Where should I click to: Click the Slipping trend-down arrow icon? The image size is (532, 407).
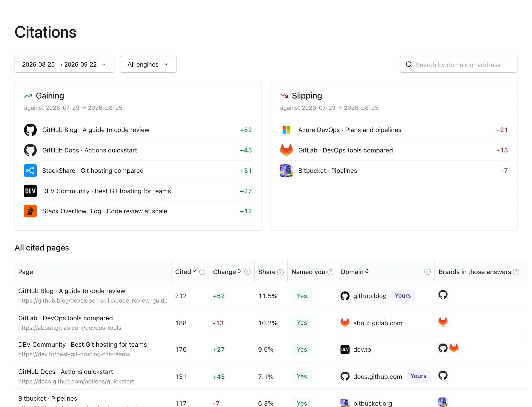tap(284, 96)
